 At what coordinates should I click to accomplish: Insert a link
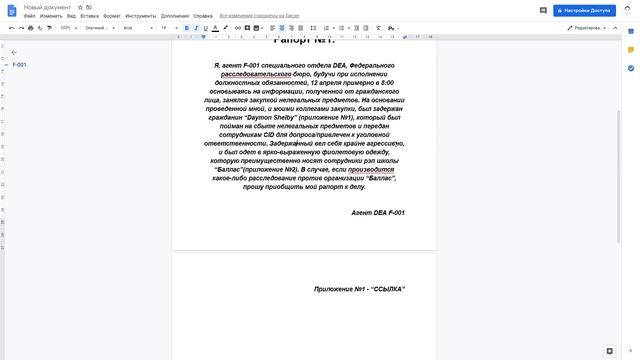click(238, 28)
